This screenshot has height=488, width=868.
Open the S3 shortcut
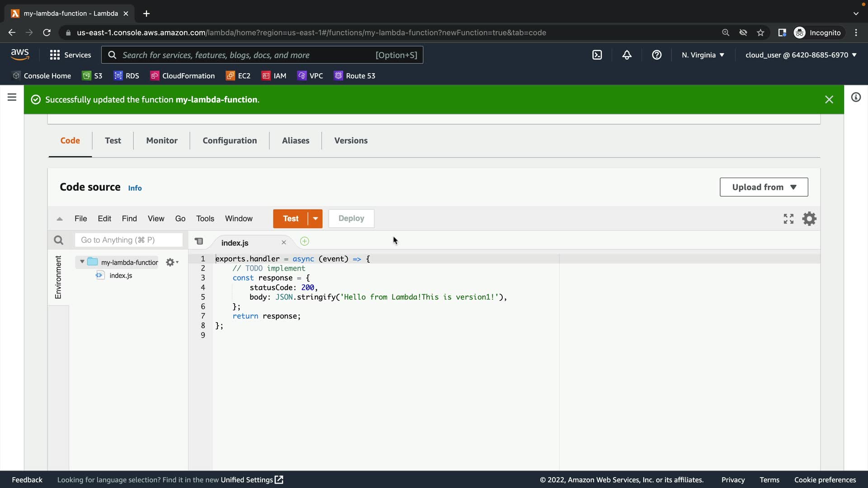tap(92, 76)
